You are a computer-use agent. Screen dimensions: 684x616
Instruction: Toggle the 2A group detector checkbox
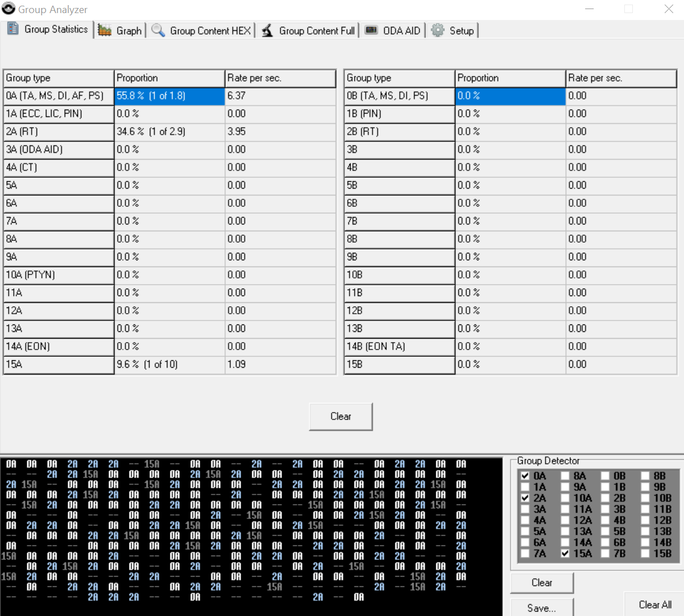click(x=525, y=498)
